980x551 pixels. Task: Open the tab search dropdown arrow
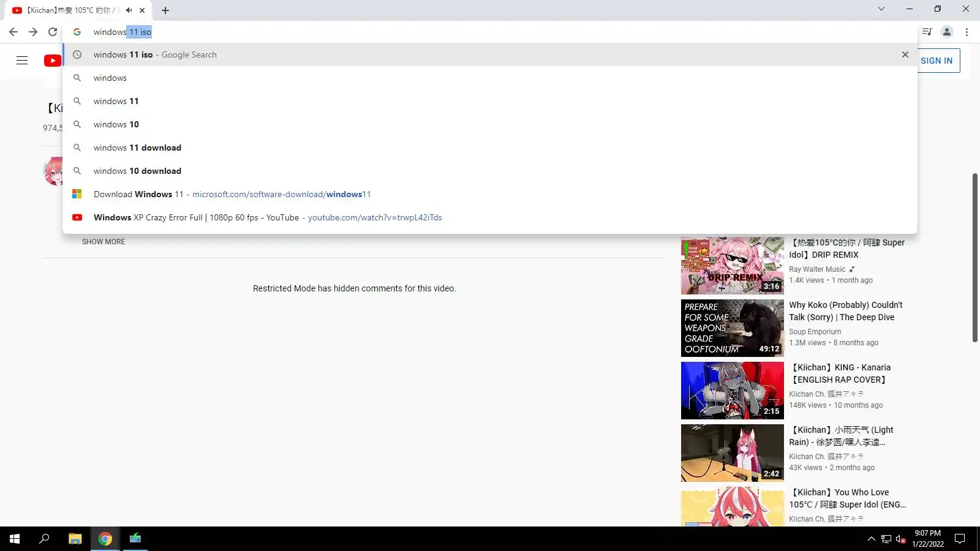pyautogui.click(x=881, y=9)
